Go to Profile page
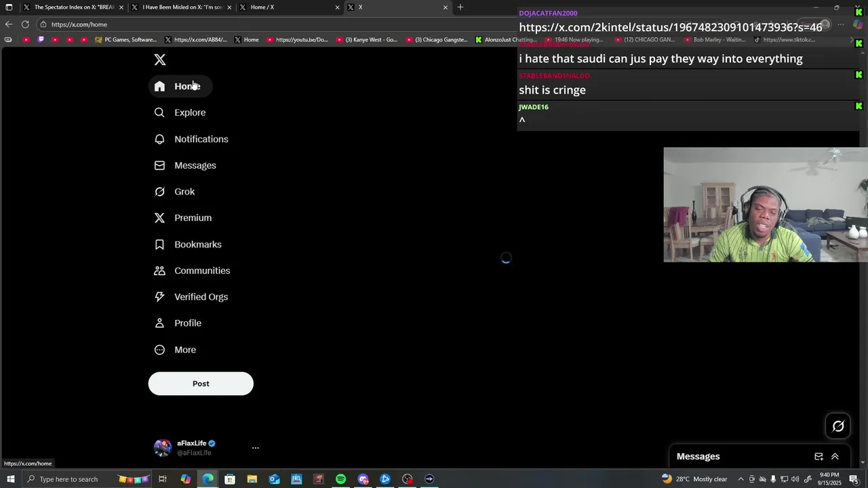This screenshot has height=488, width=868. (178, 323)
